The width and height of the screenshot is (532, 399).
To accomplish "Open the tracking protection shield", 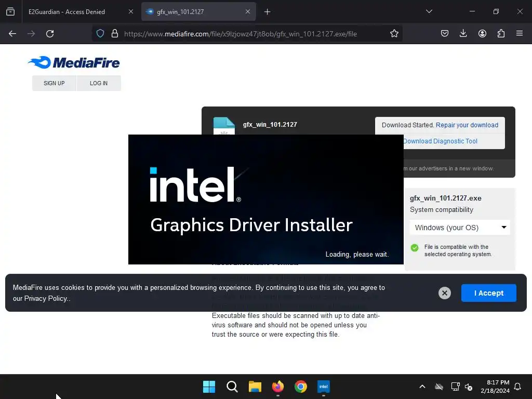I will (100, 33).
